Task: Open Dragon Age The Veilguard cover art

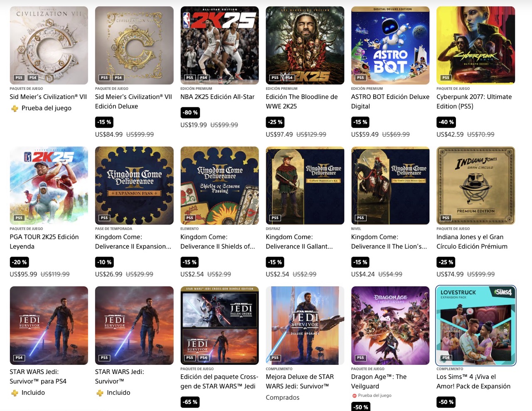Action: pos(390,325)
